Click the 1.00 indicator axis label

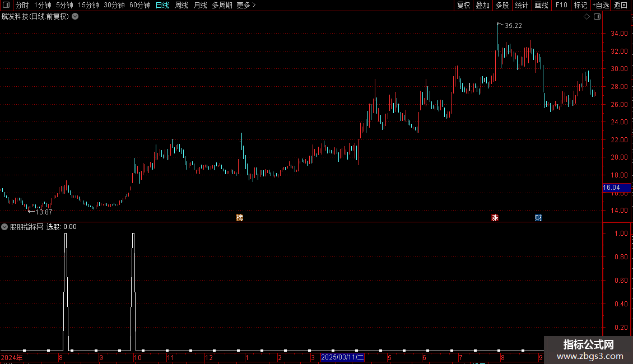click(x=621, y=234)
